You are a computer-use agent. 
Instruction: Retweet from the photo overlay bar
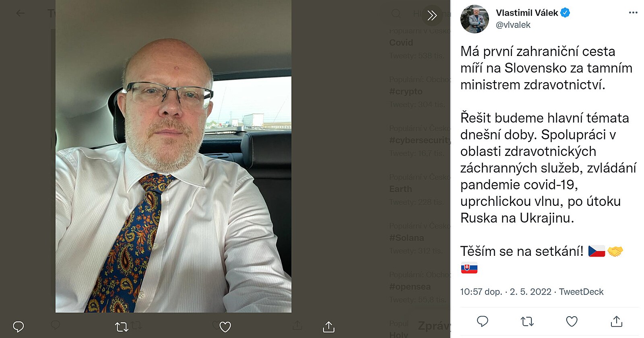point(122,327)
